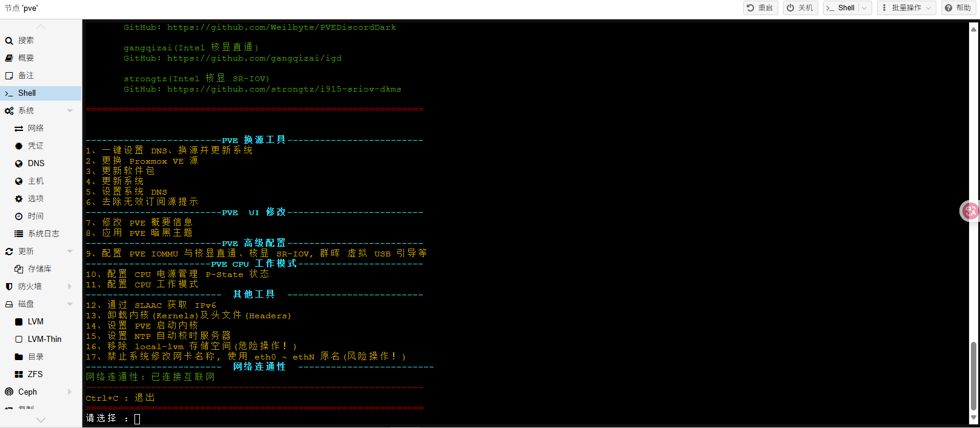Image resolution: width=980 pixels, height=428 pixels.
Task: Open the 网络 network icon
Action: coord(19,129)
